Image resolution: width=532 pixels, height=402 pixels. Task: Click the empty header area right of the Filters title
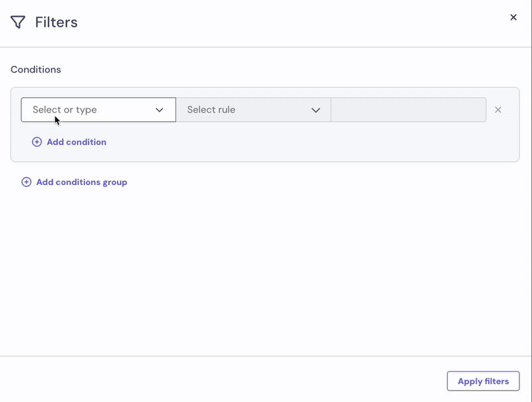tap(292, 22)
